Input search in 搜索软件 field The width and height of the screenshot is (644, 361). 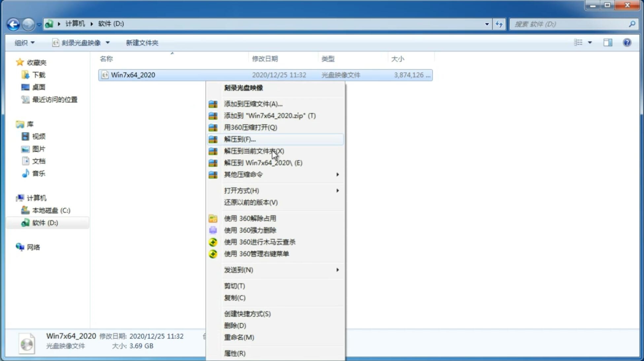click(x=571, y=23)
